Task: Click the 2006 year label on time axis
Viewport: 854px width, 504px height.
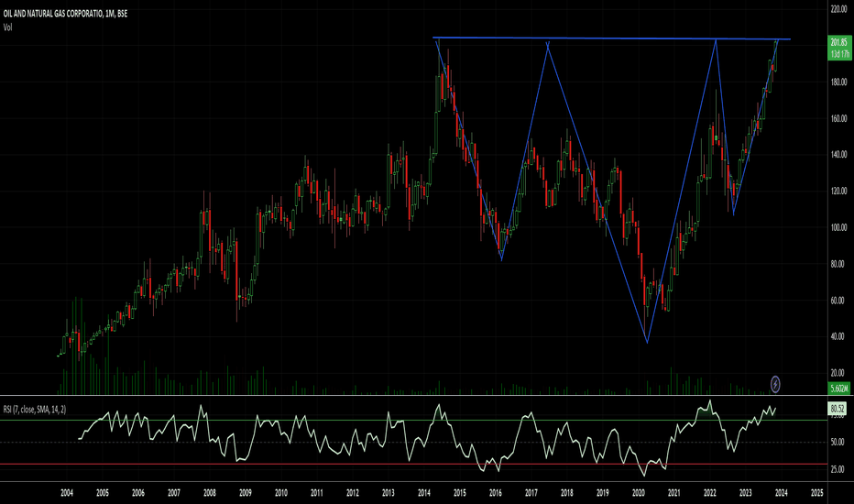Action: (x=138, y=493)
